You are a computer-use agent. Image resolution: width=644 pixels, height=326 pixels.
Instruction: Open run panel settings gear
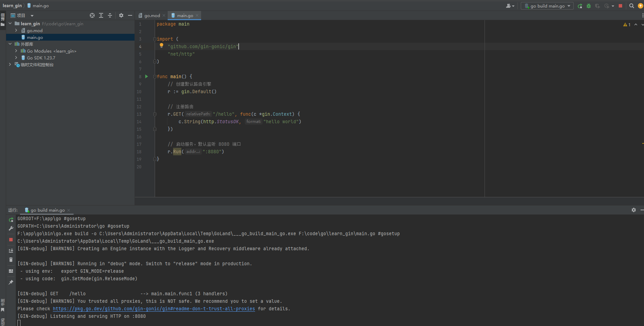pos(634,210)
